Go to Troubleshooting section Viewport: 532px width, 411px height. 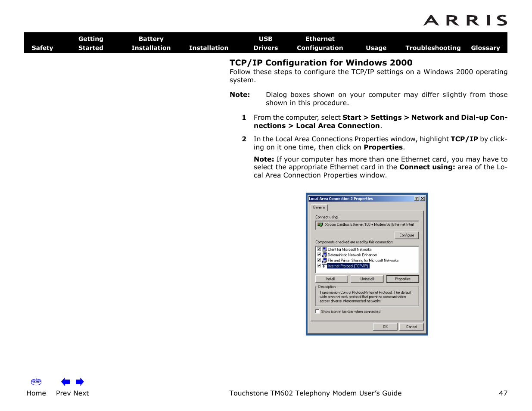[x=433, y=48]
